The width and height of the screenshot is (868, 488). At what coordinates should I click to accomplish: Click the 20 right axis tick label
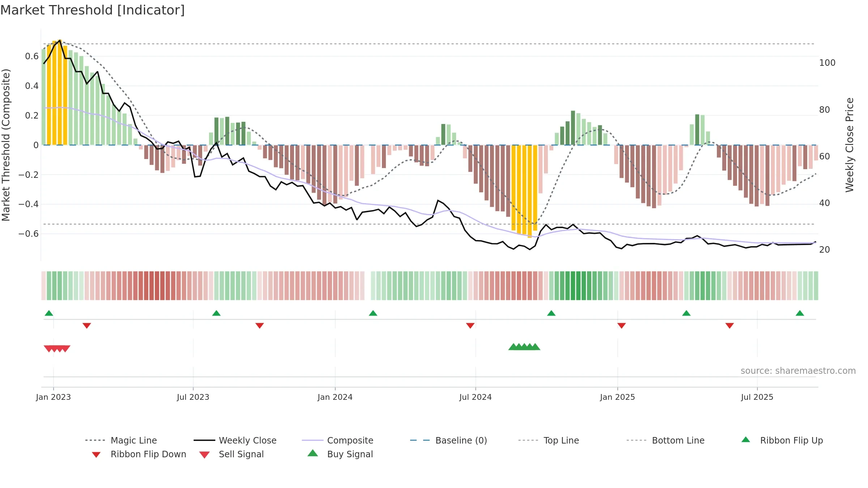coord(825,250)
